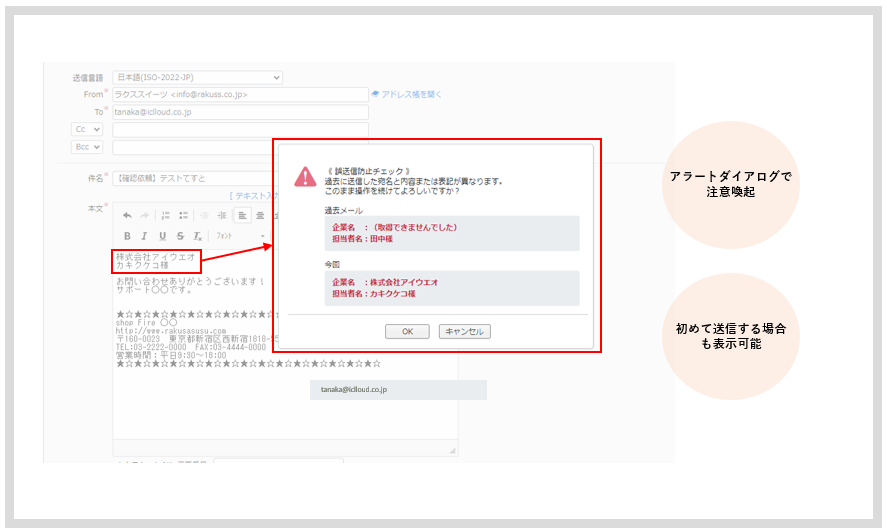Click the 営業時間 line in signature
The image size is (887, 531).
tap(171, 355)
